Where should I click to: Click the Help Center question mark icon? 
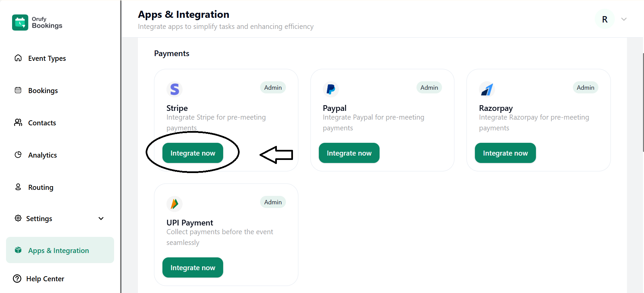coord(17,279)
